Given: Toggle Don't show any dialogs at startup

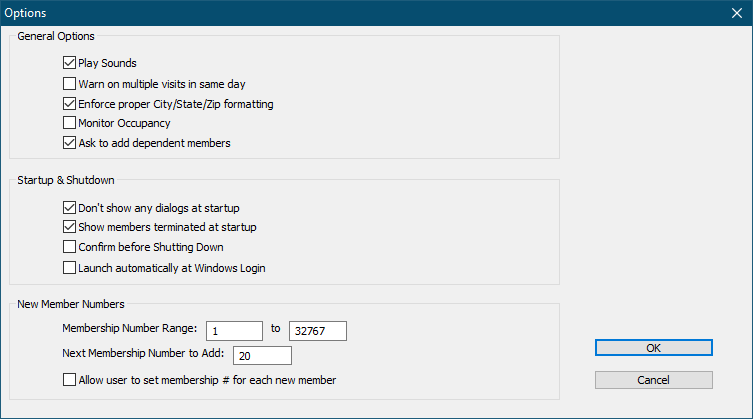Looking at the screenshot, I should pos(69,208).
